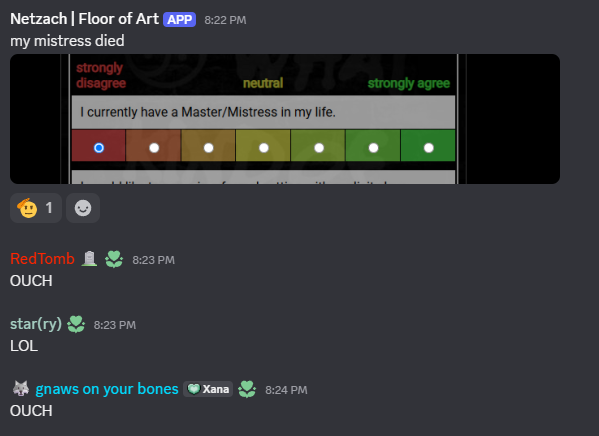
Task: Select the neutral middle yellow radio button
Action: tap(264, 148)
